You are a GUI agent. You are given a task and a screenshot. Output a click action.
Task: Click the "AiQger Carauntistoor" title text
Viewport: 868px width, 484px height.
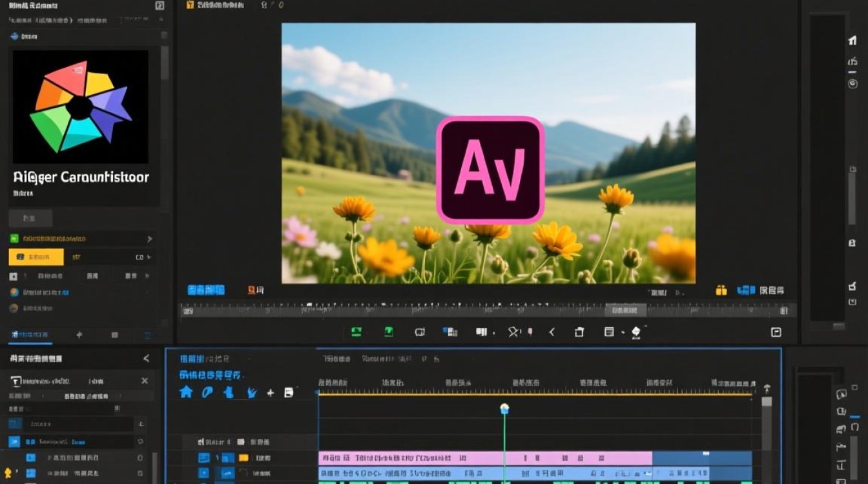81,177
